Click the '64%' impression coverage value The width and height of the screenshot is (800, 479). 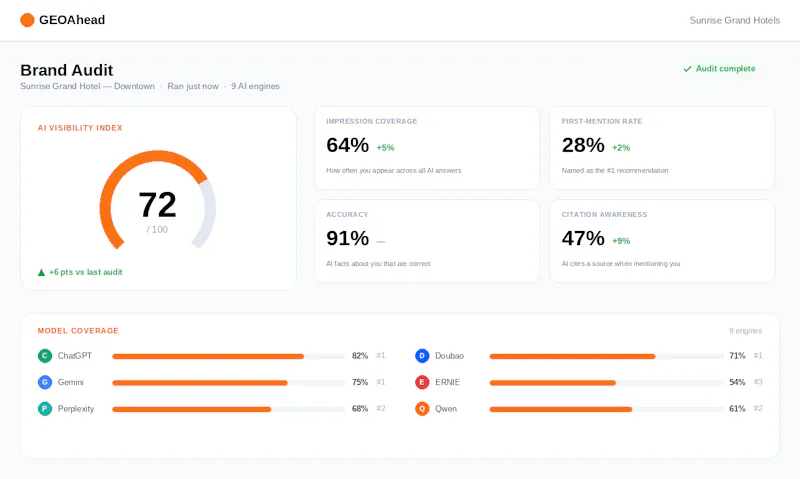(x=347, y=145)
